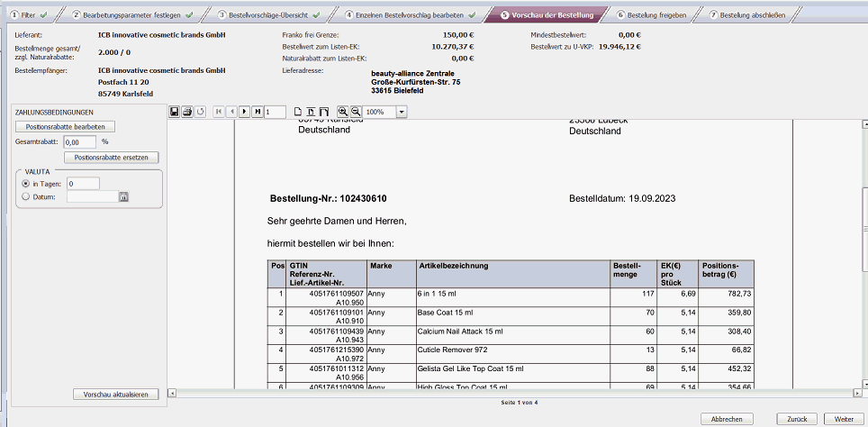Open the 100% zoom dropdown arrow
868x427 pixels.
pyautogui.click(x=402, y=112)
